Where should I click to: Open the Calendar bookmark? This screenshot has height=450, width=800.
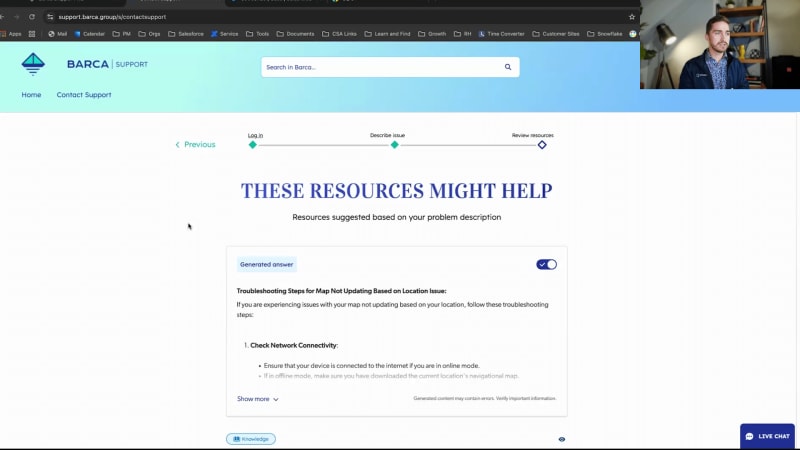89,34
